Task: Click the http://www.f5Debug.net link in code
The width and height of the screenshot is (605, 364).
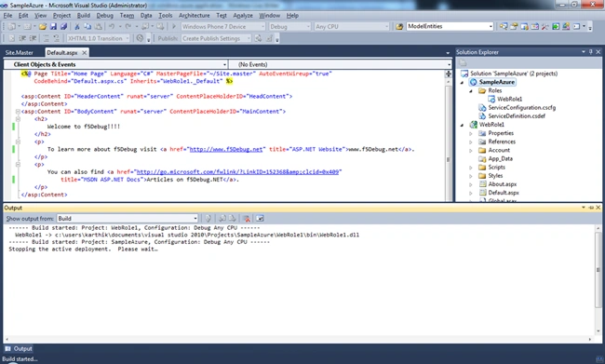Action: click(x=226, y=149)
